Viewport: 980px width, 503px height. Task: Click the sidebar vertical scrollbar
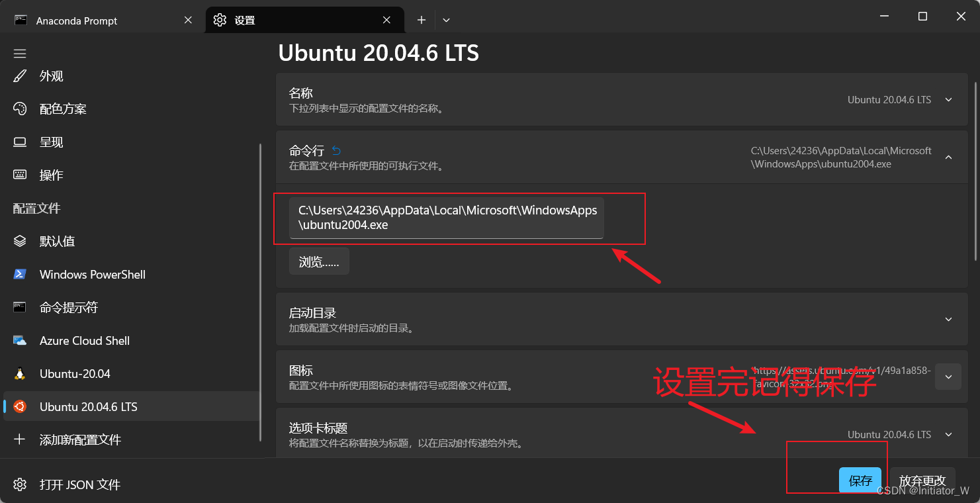click(261, 291)
